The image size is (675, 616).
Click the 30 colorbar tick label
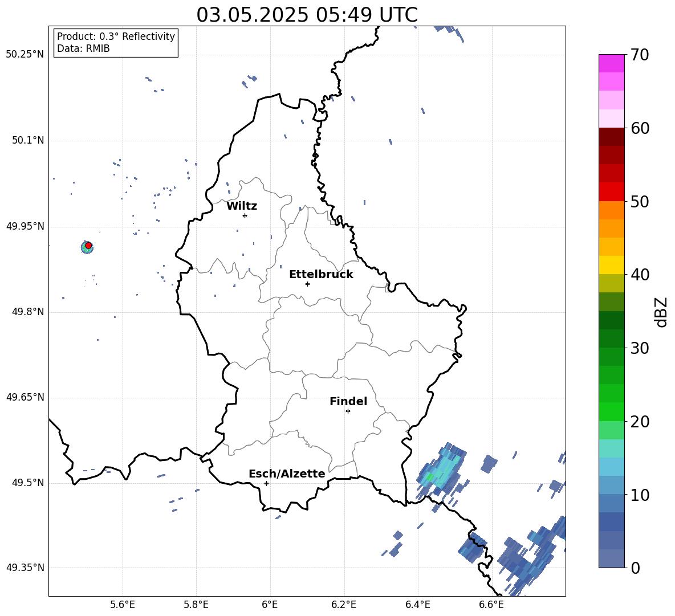click(640, 348)
